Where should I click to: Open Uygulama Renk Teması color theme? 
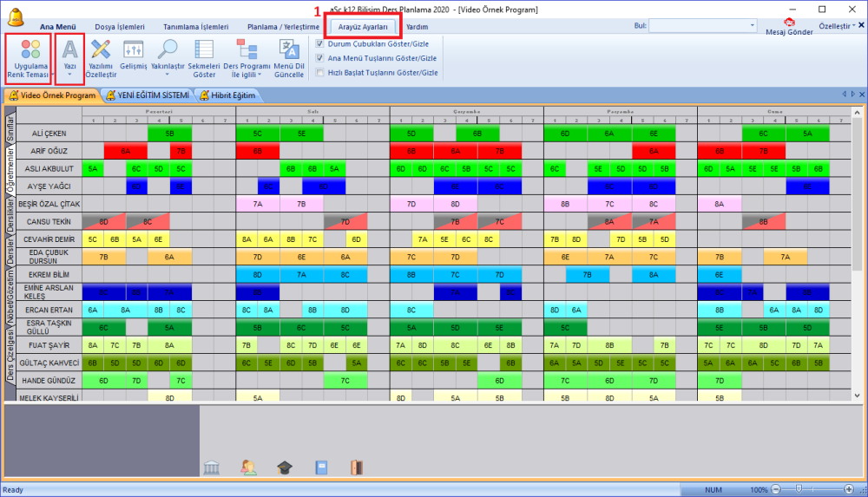tap(29, 59)
